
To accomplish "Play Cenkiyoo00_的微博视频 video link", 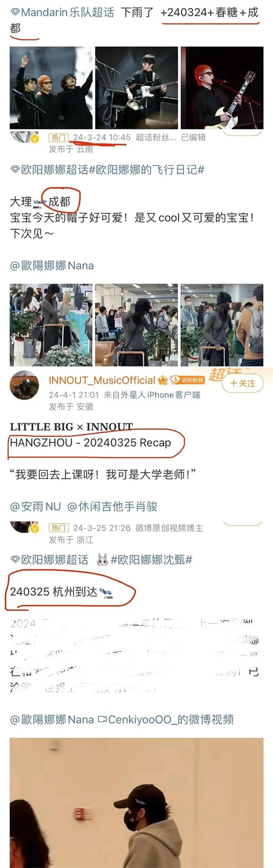I will click(x=165, y=720).
